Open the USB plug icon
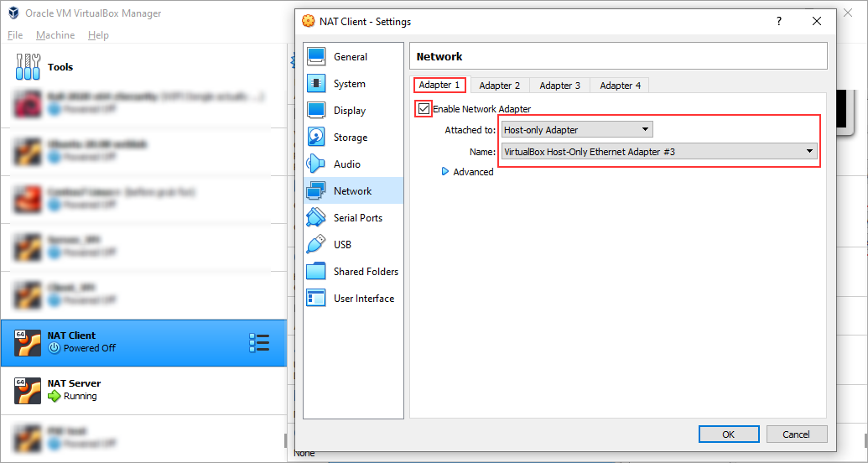Screen dimensions: 868x463 (316, 244)
